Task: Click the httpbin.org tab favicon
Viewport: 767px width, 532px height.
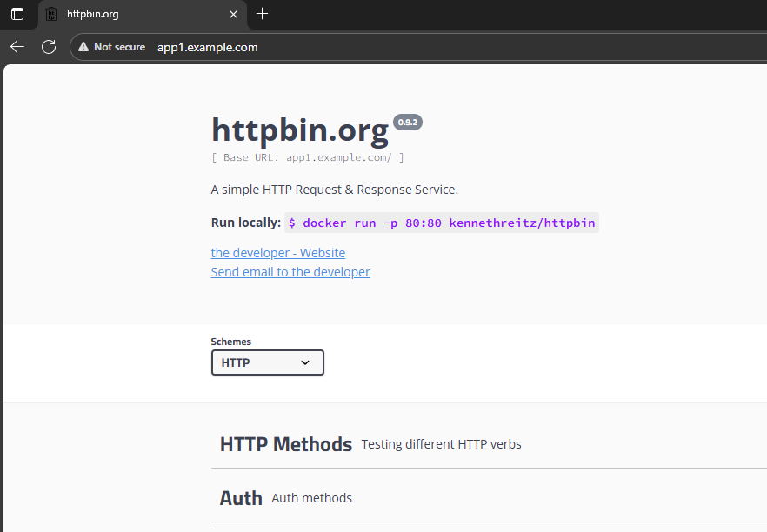Action: [x=51, y=14]
